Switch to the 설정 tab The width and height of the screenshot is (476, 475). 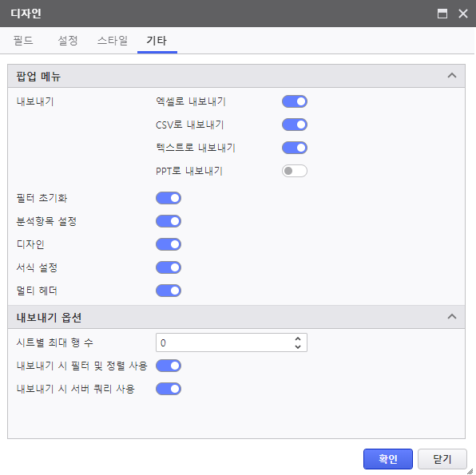pyautogui.click(x=68, y=41)
